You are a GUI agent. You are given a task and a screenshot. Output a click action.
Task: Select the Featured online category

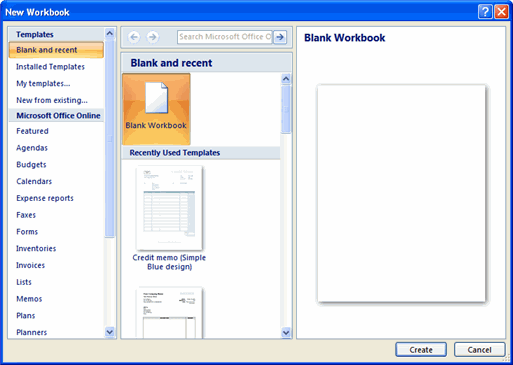(x=32, y=131)
